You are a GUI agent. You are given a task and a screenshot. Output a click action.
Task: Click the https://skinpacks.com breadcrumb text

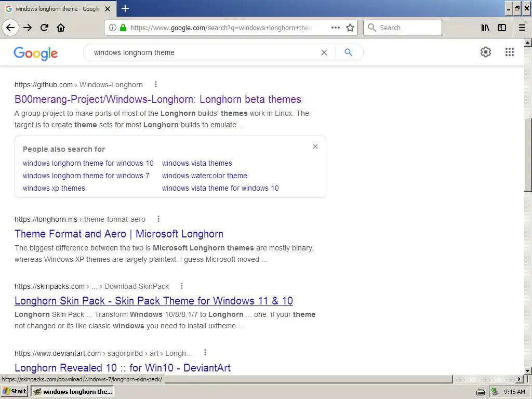click(x=49, y=286)
